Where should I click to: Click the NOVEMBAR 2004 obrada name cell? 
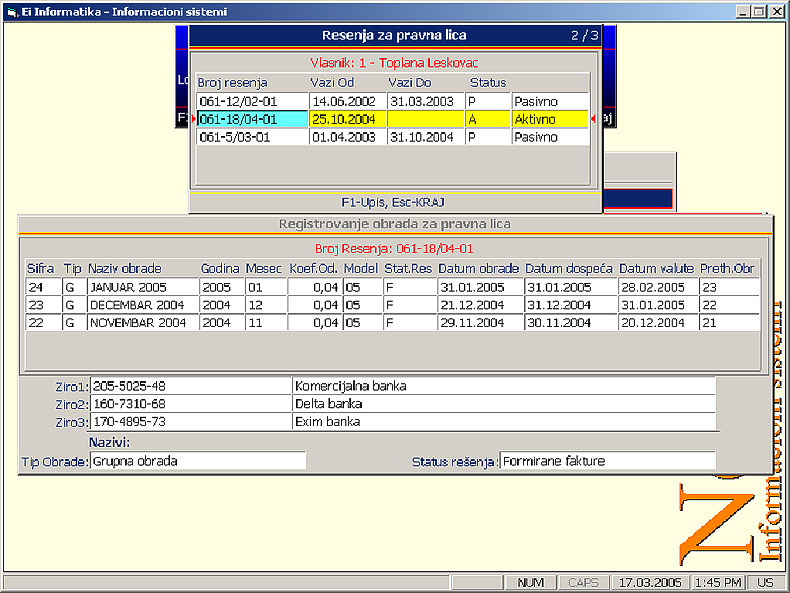142,323
